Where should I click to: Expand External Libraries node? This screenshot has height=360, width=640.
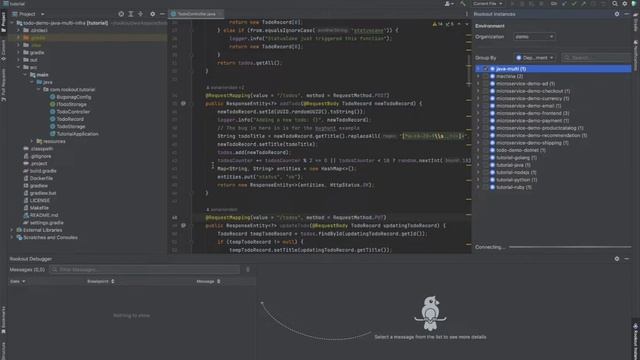click(x=12, y=230)
